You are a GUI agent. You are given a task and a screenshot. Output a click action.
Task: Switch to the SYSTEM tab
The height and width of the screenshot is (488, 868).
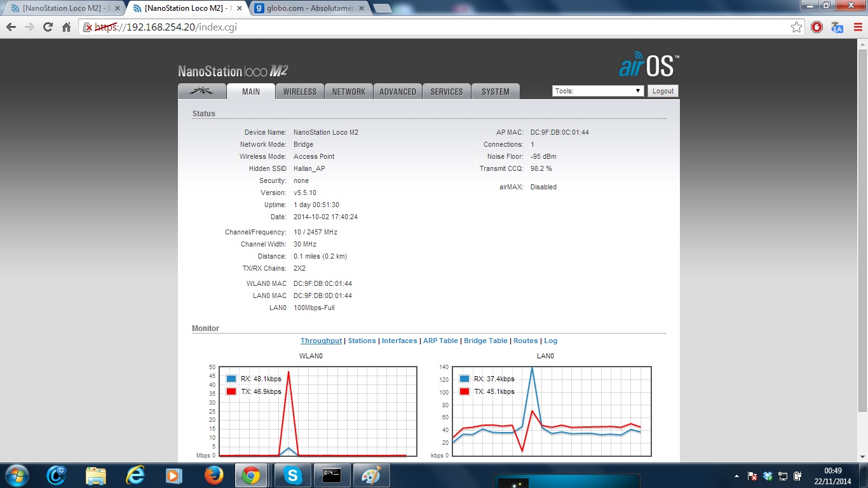[x=496, y=91]
